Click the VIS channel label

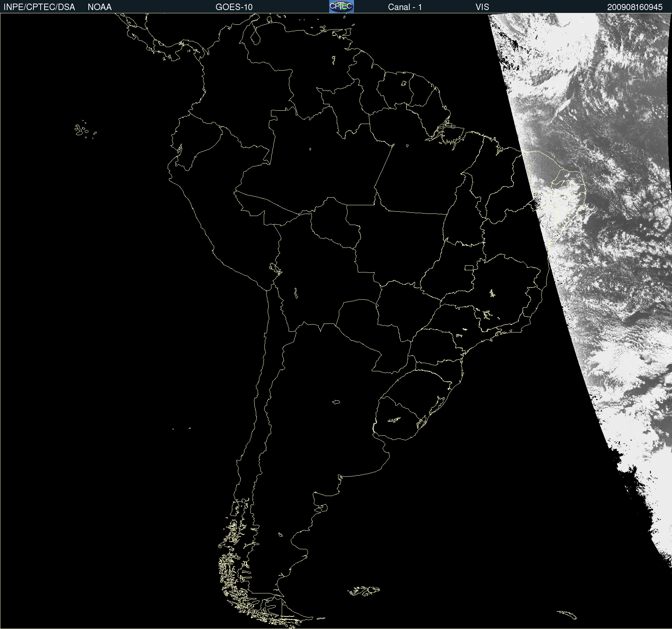(x=482, y=7)
